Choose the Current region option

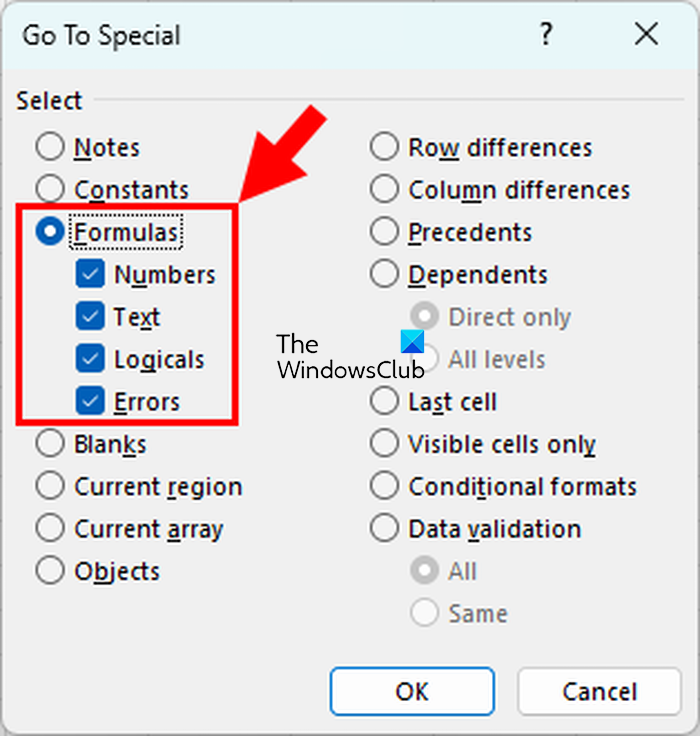point(50,487)
